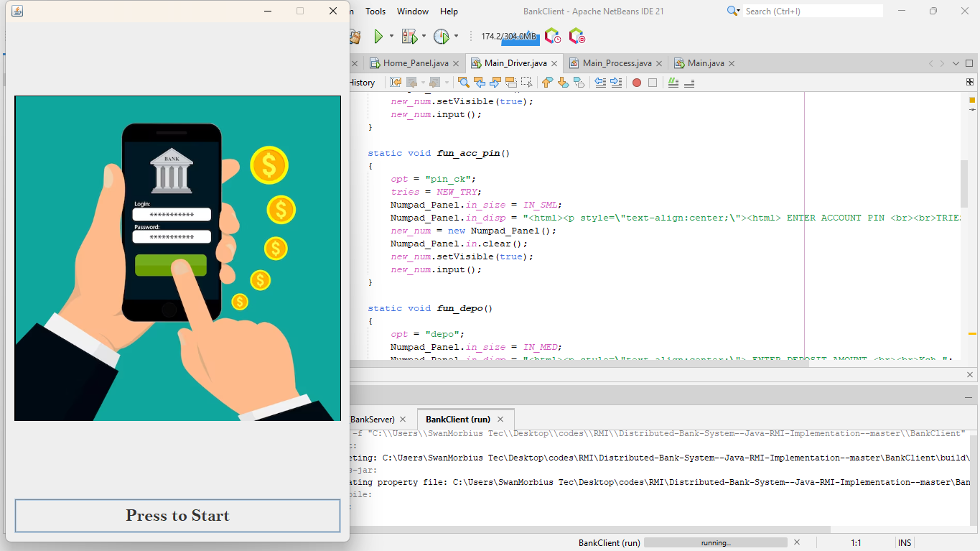Click NetBeans profiler icon with clock badge
980x551 pixels.
pos(552,36)
